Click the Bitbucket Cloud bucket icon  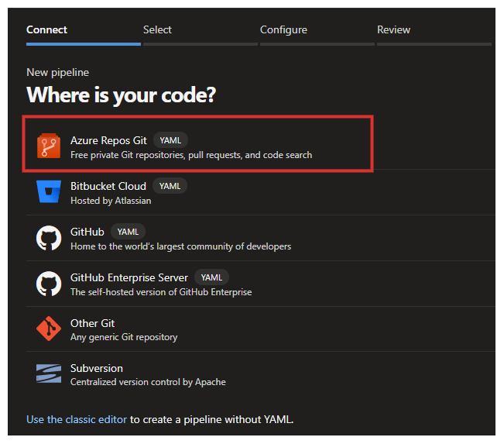pos(49,191)
